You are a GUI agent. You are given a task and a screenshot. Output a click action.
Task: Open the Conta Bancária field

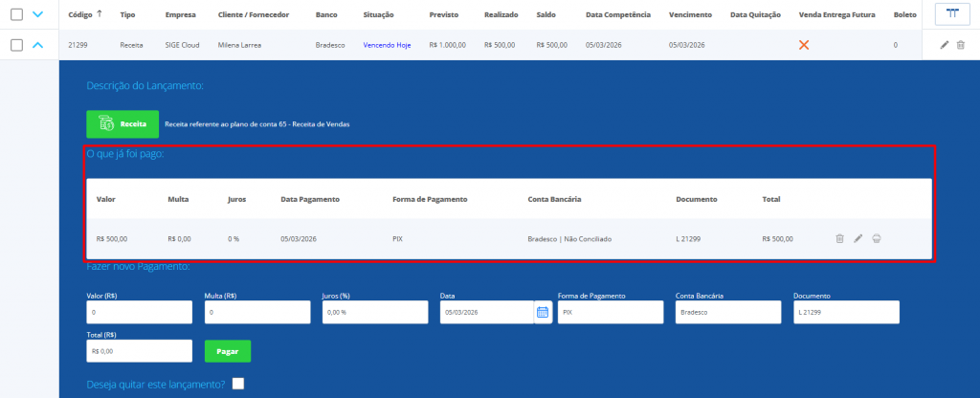728,312
